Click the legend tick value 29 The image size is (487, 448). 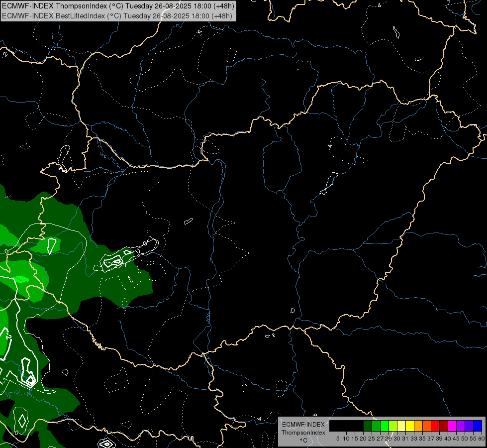[389, 439]
